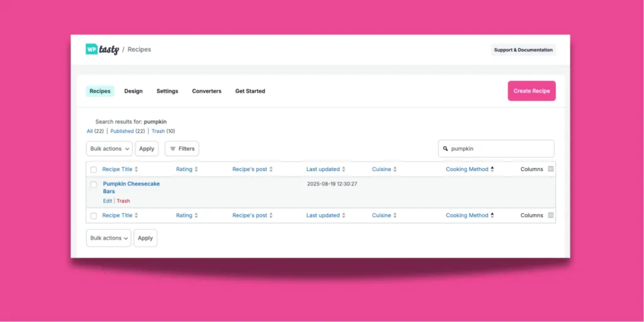Sort by Cuisine in header
Viewport: 644px width, 322px height.
(x=382, y=169)
